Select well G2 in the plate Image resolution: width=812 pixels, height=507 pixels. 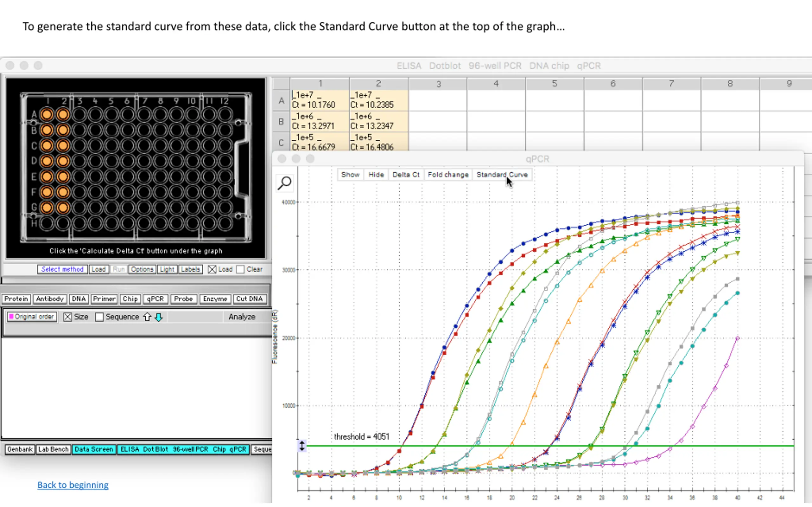point(63,208)
